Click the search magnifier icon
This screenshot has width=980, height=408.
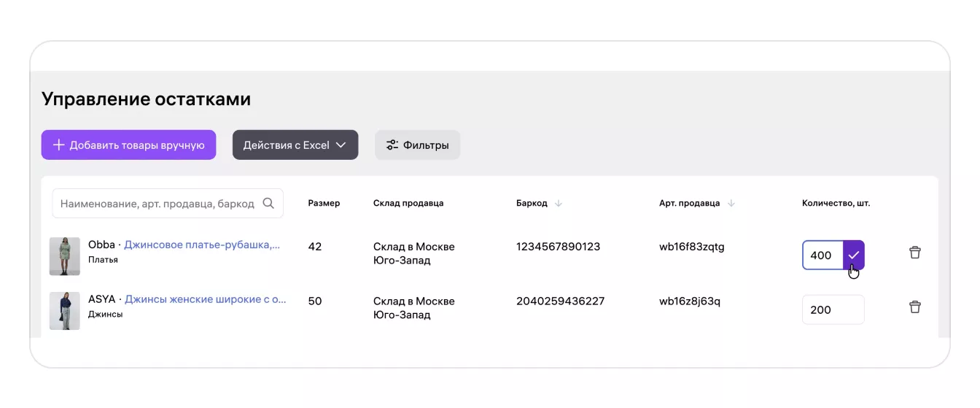point(268,204)
